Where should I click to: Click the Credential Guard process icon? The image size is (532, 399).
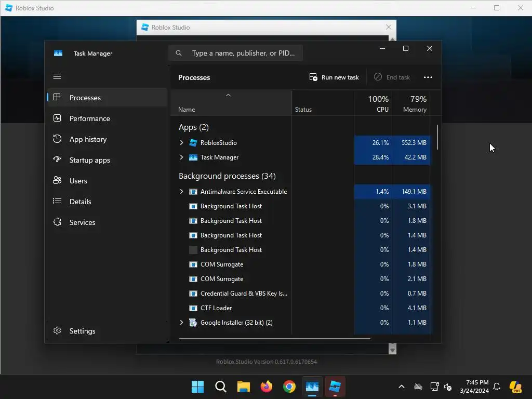coord(193,293)
